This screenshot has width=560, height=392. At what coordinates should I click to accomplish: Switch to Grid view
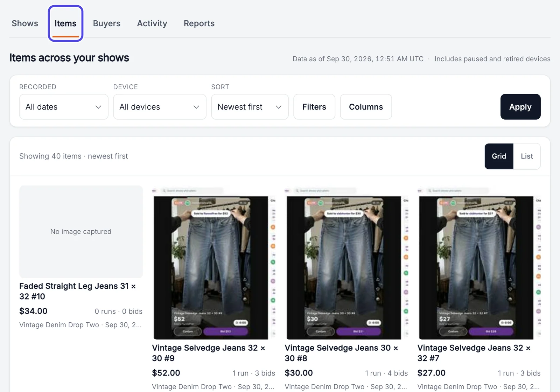click(499, 156)
